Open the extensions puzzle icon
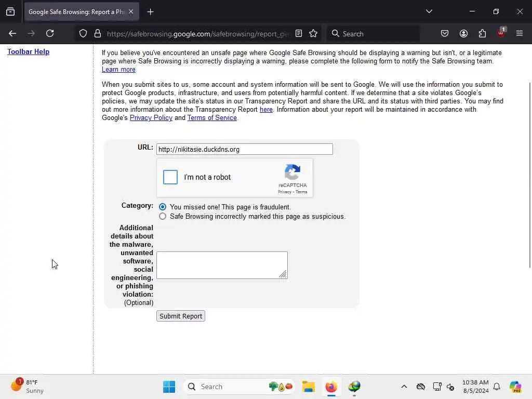Viewport: 532px width, 399px height. (x=482, y=34)
